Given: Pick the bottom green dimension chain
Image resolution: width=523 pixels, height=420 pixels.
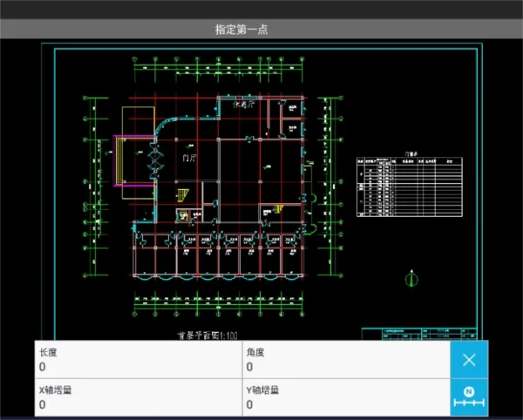Looking at the screenshot, I should pos(219,309).
